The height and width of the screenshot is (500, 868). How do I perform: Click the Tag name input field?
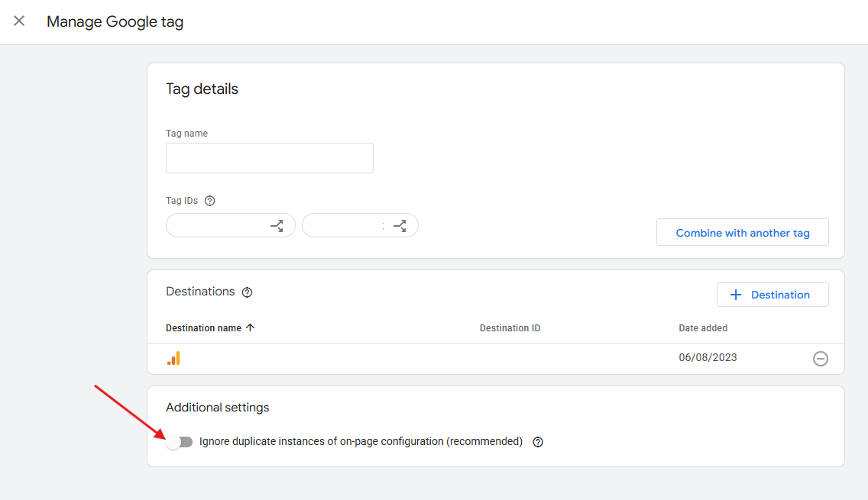[x=269, y=158]
